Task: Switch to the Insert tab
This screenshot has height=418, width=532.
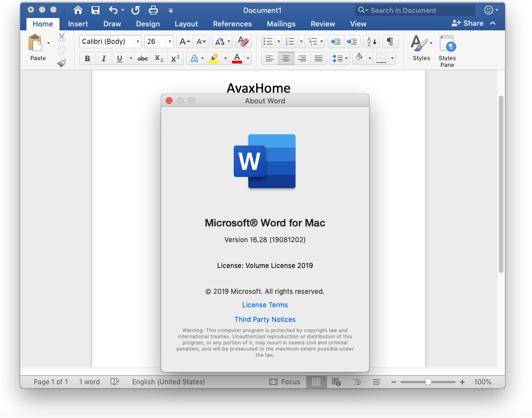Action: click(78, 24)
